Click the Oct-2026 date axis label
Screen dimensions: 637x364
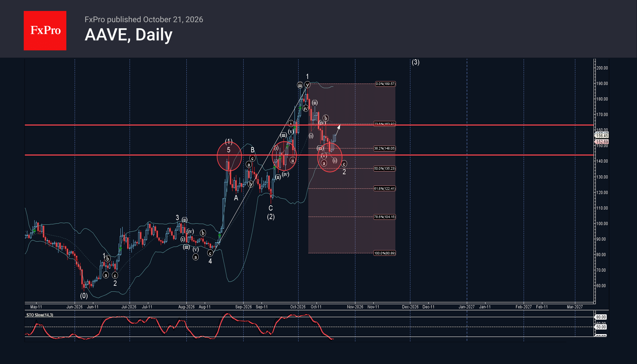pyautogui.click(x=298, y=307)
